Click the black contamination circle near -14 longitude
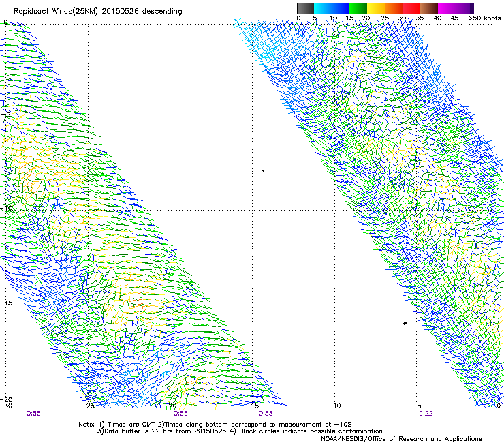Image resolution: width=504 pixels, height=443 pixels. [263, 172]
